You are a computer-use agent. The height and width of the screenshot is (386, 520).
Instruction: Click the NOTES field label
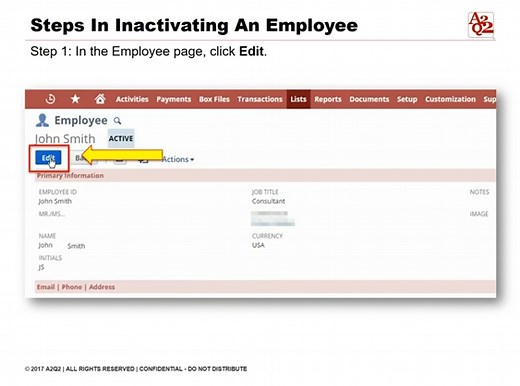(x=479, y=192)
